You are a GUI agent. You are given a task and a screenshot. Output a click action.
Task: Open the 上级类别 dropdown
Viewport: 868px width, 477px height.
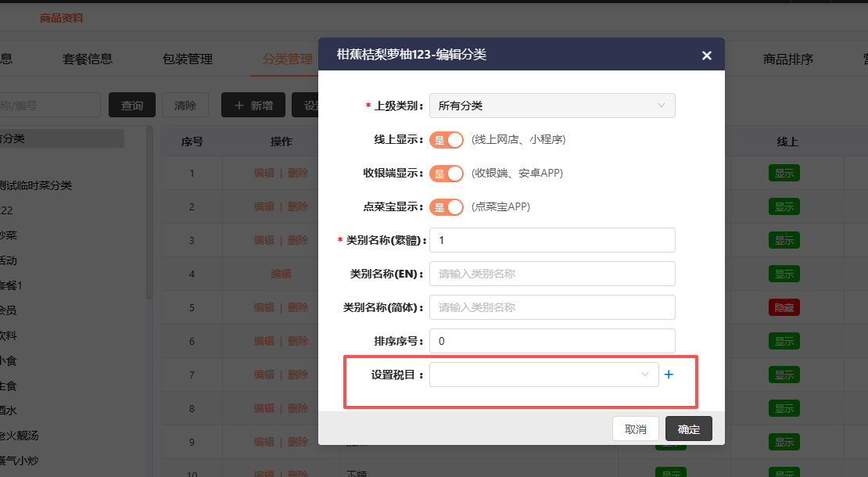coord(552,106)
